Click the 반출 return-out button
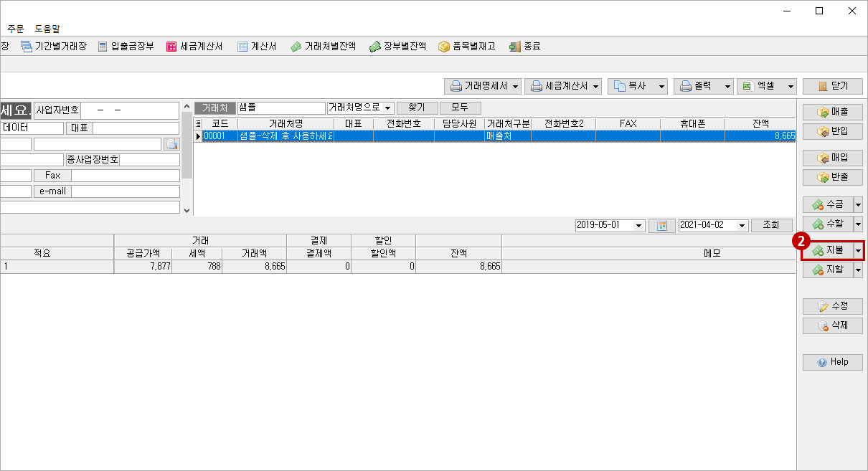 pos(832,177)
